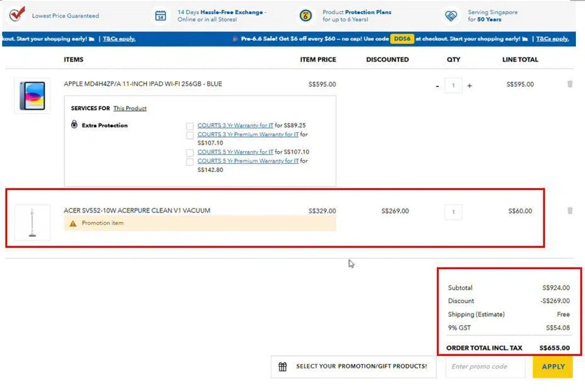
Task: Click the 14 Days Exchange calendar icon
Action: [x=160, y=15]
